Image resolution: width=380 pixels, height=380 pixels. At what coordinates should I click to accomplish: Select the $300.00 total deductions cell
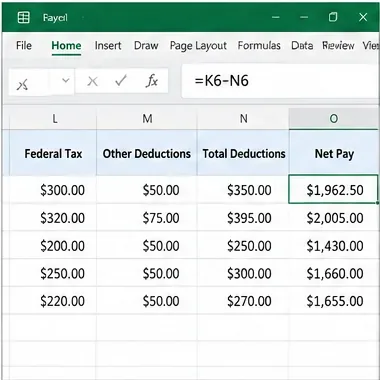243,273
